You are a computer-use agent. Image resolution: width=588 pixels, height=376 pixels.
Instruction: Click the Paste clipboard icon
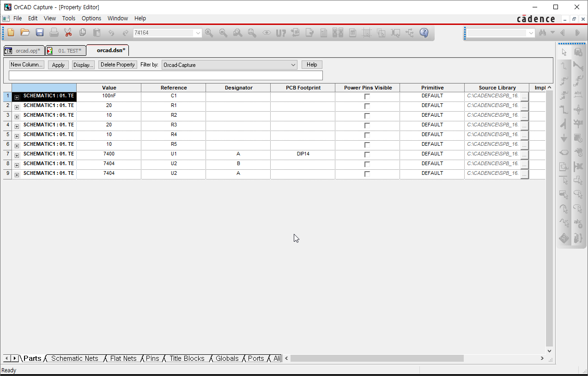(x=97, y=33)
